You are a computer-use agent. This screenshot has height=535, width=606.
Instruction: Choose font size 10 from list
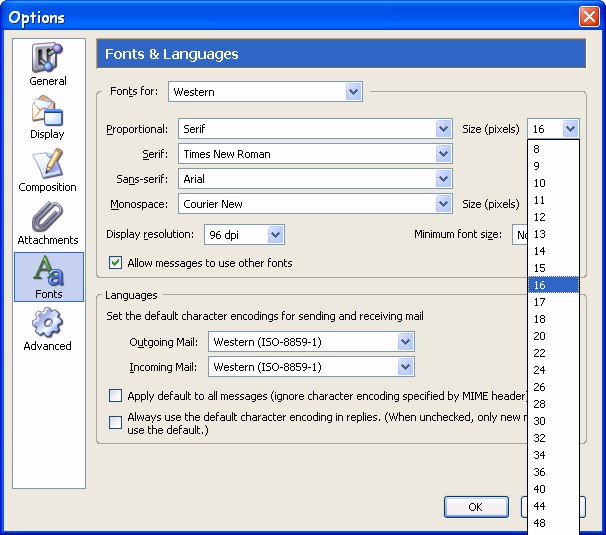pyautogui.click(x=553, y=183)
